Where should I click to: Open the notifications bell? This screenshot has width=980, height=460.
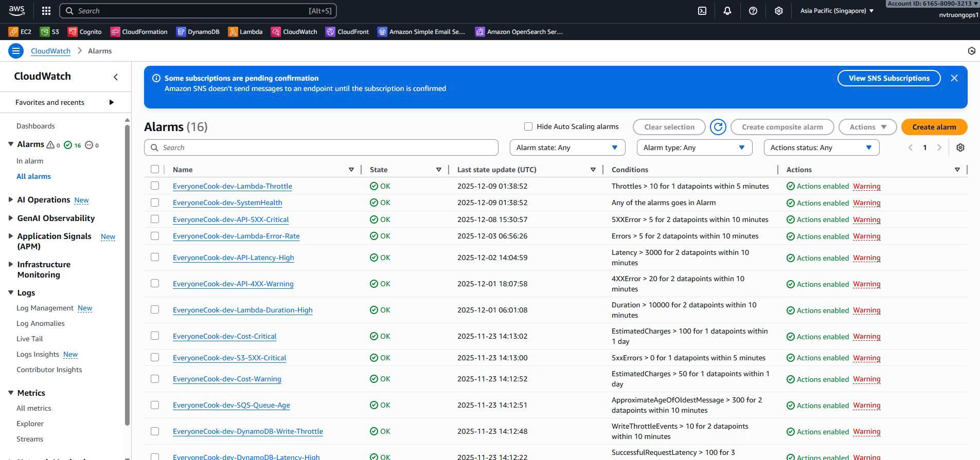point(727,11)
